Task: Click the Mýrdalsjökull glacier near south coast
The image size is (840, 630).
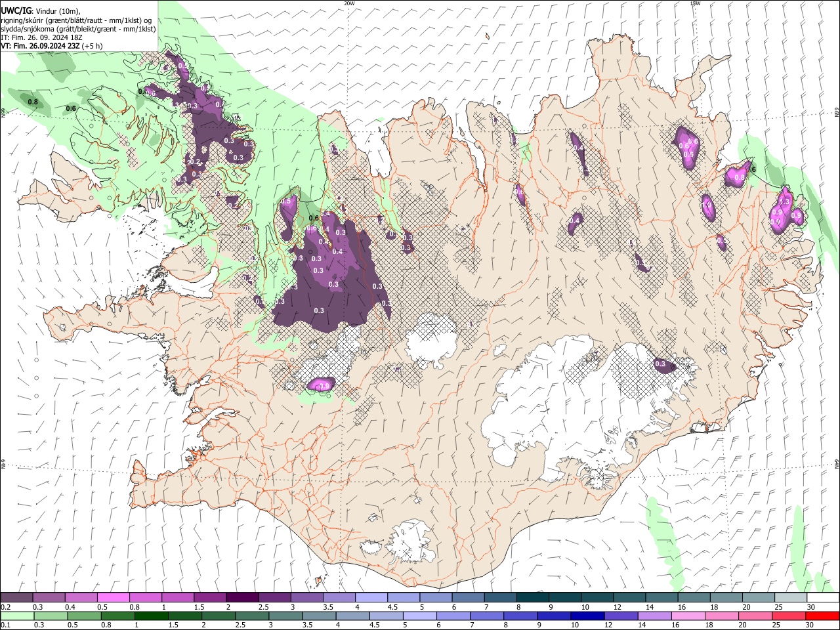Action: (412, 539)
